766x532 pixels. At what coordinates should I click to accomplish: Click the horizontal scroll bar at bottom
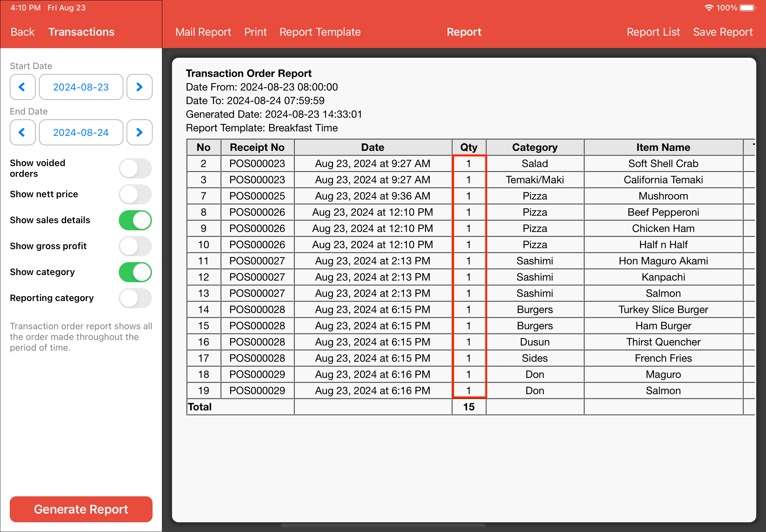pyautogui.click(x=382, y=525)
